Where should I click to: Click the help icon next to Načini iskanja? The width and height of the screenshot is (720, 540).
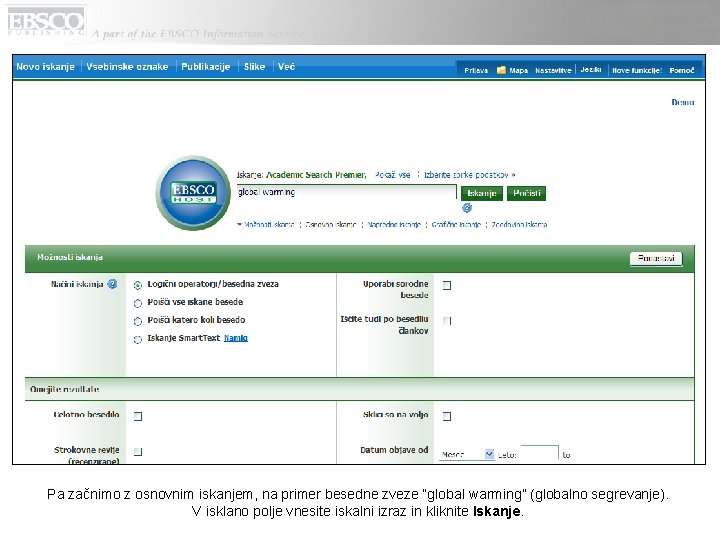[112, 284]
